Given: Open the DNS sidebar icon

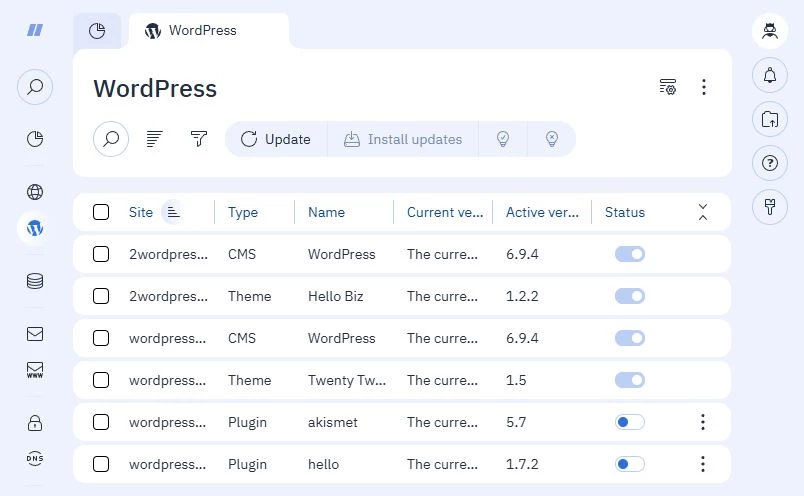Looking at the screenshot, I should 35,458.
